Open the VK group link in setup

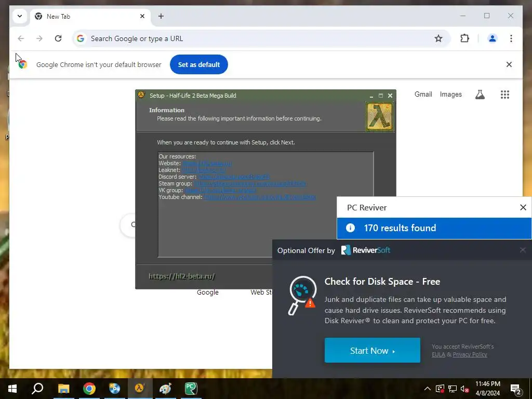click(x=220, y=190)
